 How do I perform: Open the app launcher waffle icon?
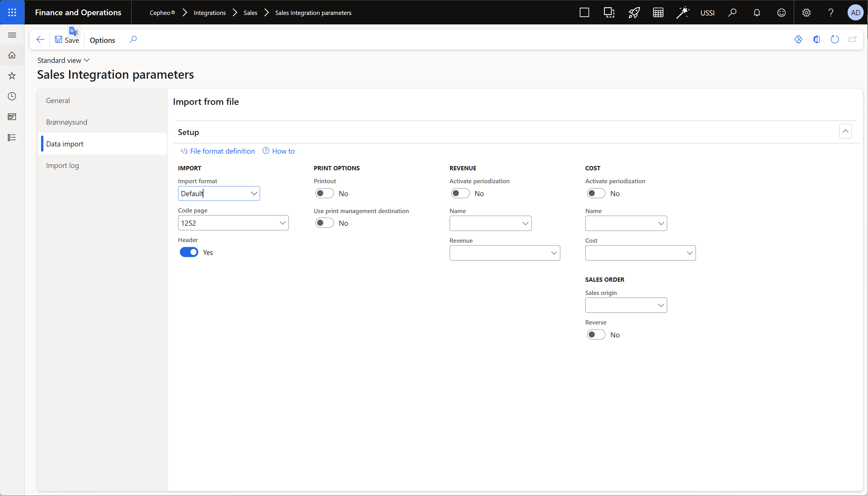[x=12, y=12]
